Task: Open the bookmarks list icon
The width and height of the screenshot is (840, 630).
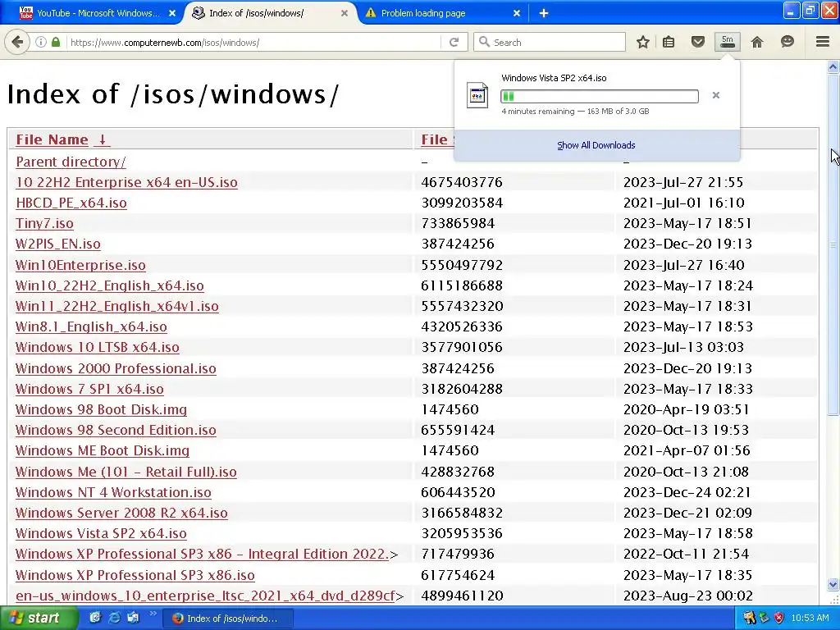Action: 669,42
